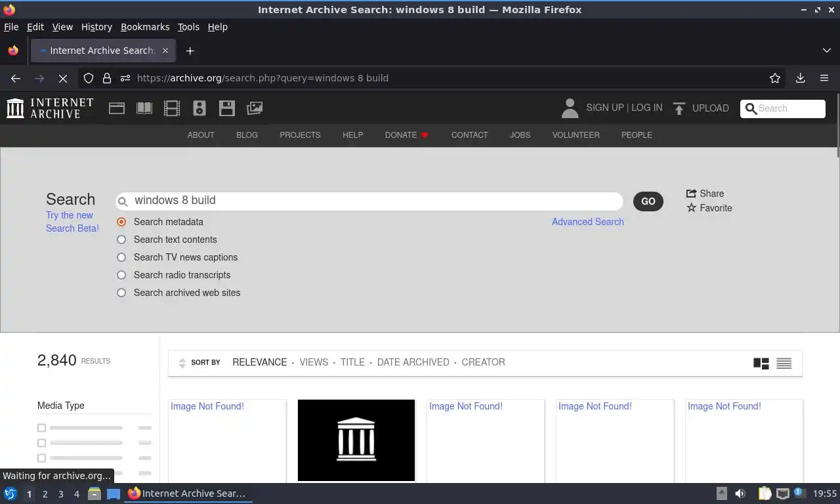
Task: Open the Video film-strip icon
Action: click(172, 108)
